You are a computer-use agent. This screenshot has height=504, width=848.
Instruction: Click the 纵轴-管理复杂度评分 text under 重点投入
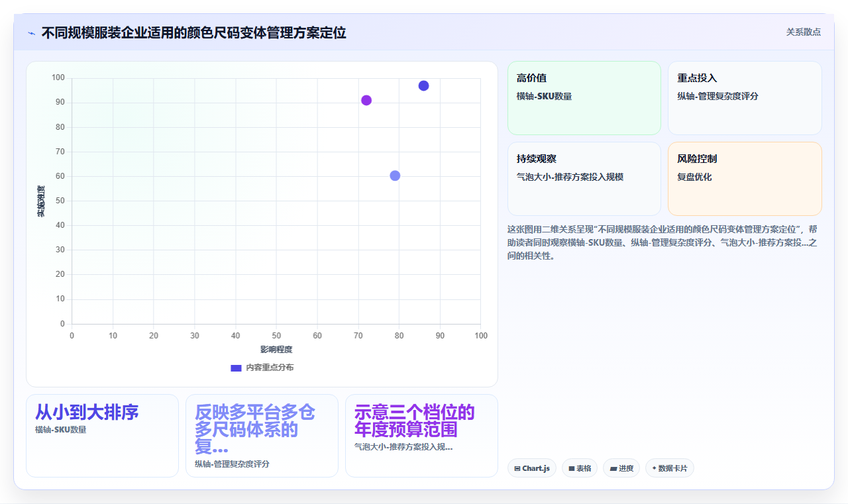[x=717, y=96]
